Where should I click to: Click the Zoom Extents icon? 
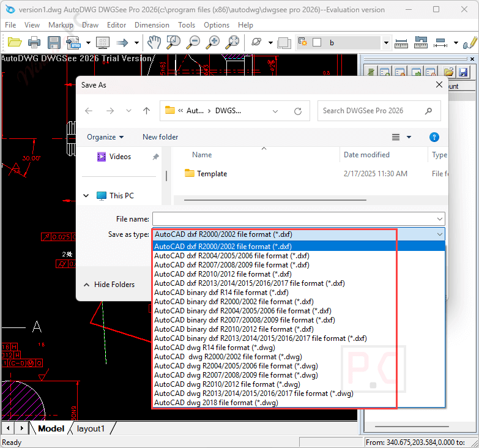232,42
